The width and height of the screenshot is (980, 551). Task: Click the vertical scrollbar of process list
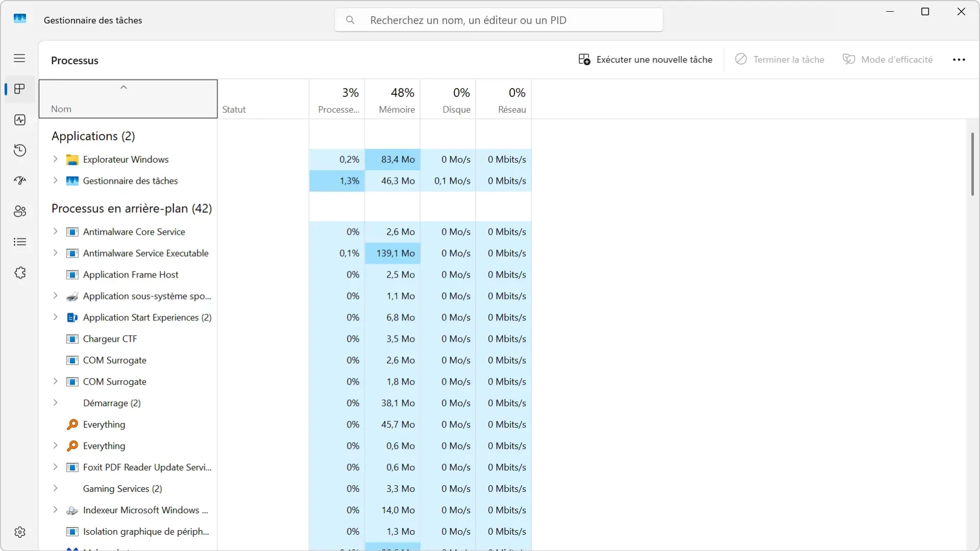(x=972, y=164)
